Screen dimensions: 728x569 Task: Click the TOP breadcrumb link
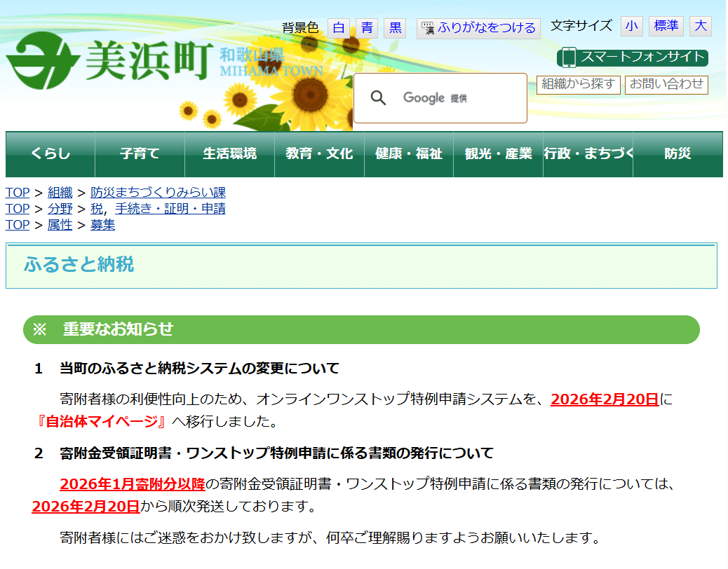click(17, 192)
